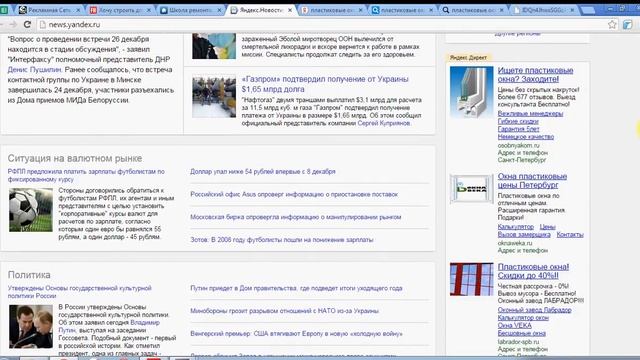Open the Сергей Куприянов link

[384, 123]
